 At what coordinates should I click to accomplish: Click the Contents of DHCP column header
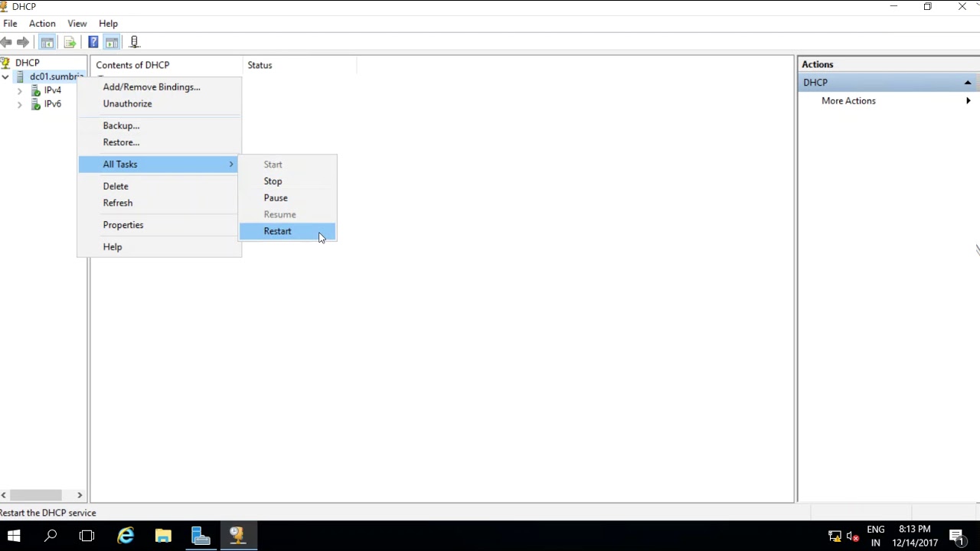(166, 65)
